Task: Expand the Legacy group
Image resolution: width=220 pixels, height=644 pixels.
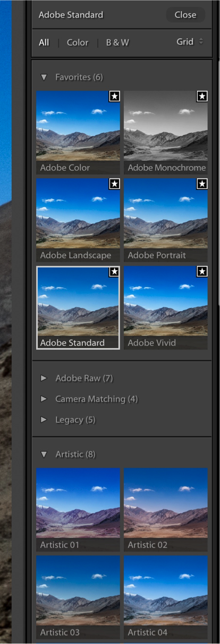Action: coord(44,420)
